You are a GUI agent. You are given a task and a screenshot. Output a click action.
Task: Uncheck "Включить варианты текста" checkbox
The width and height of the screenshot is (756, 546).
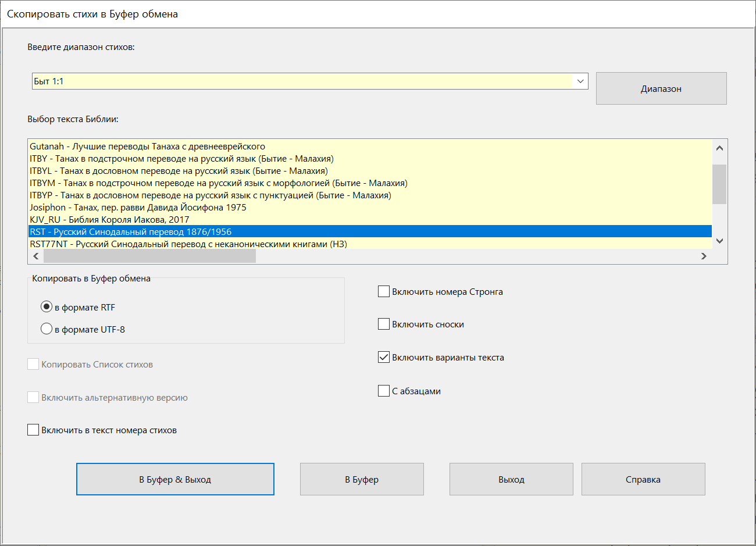[384, 357]
